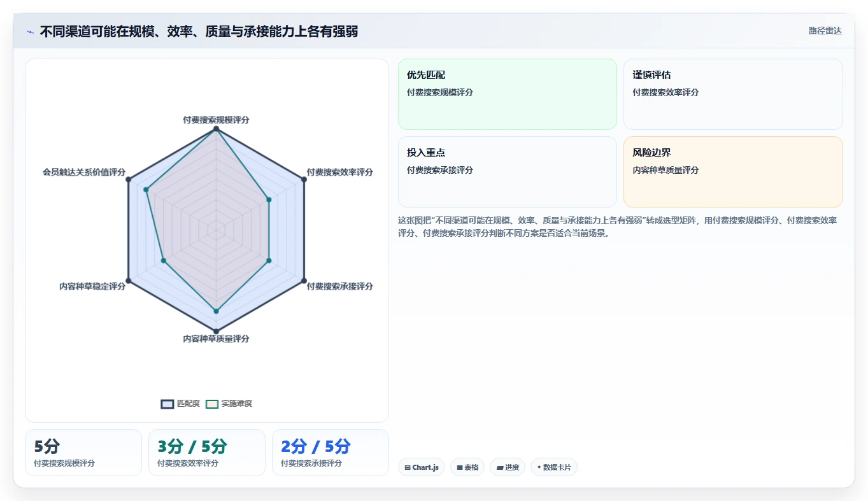The width and height of the screenshot is (868, 501).
Task: Click the 实施难度 legend label
Action: (x=237, y=404)
